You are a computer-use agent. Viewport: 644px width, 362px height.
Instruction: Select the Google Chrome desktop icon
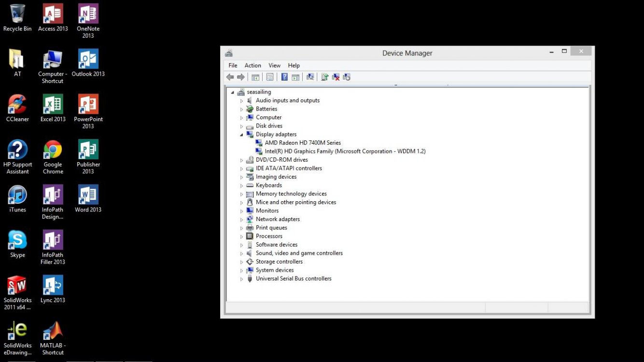[53, 157]
